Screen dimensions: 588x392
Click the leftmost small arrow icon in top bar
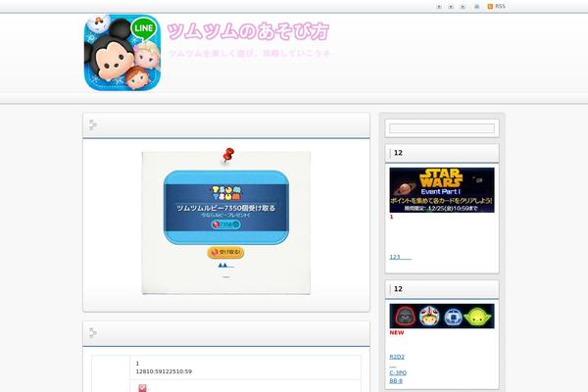439,7
